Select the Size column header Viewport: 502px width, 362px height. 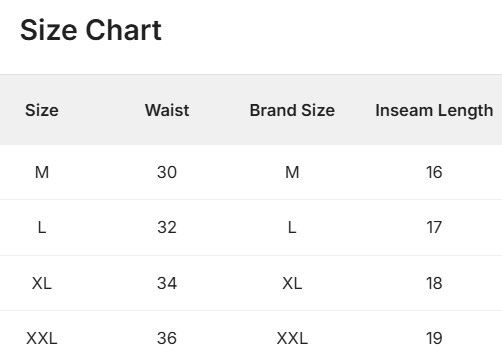[42, 110]
